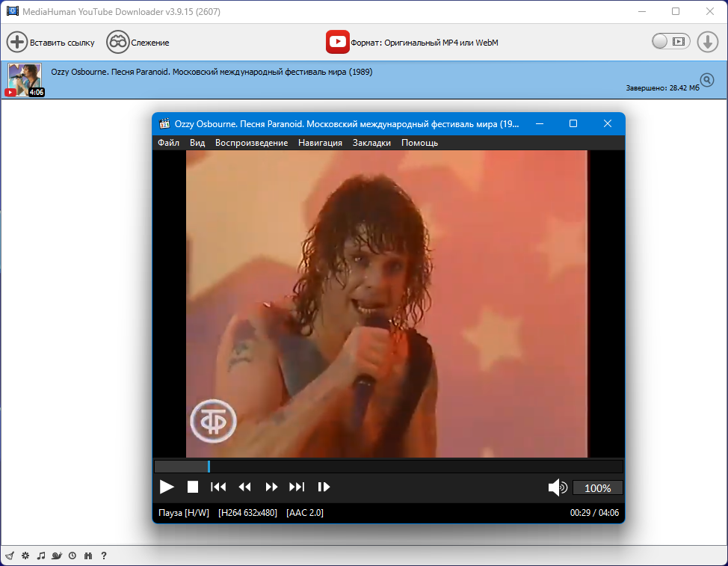
Task: Click the [H264 632x480] video info text
Action: coord(247,513)
